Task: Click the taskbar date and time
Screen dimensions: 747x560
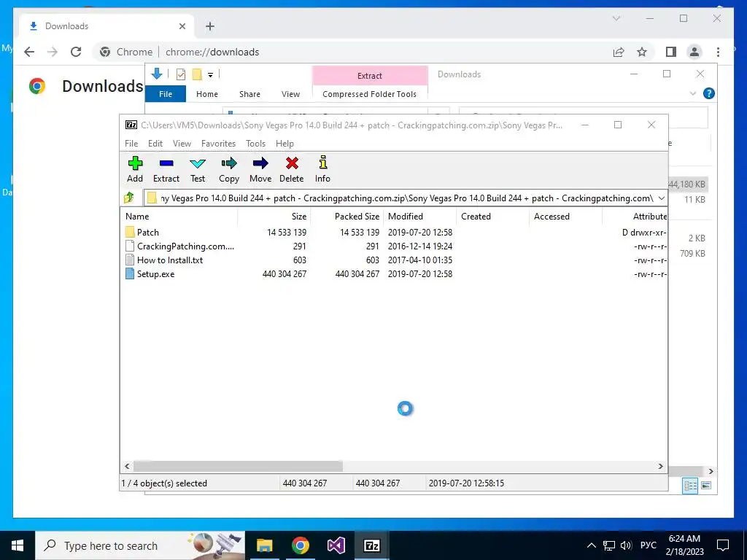Action: click(x=684, y=545)
